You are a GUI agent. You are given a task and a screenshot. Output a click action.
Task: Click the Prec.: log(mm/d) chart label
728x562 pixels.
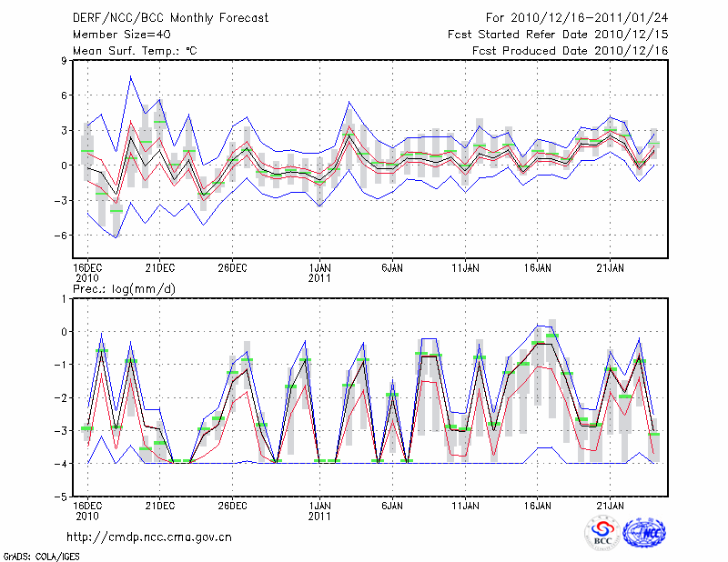125,288
